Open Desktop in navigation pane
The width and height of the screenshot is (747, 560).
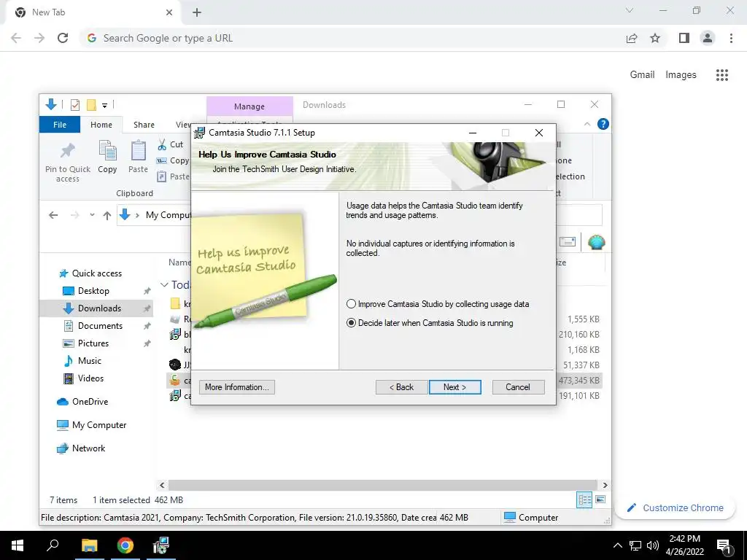(x=93, y=291)
